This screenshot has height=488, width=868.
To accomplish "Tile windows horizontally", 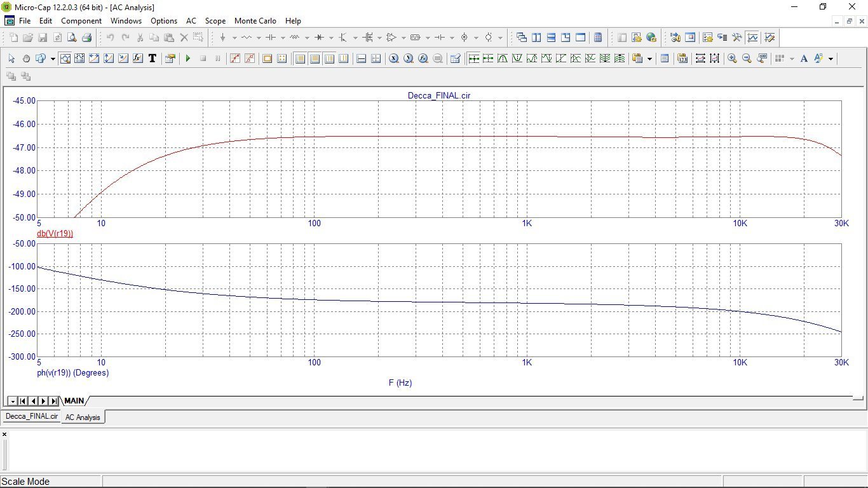I will click(x=551, y=37).
